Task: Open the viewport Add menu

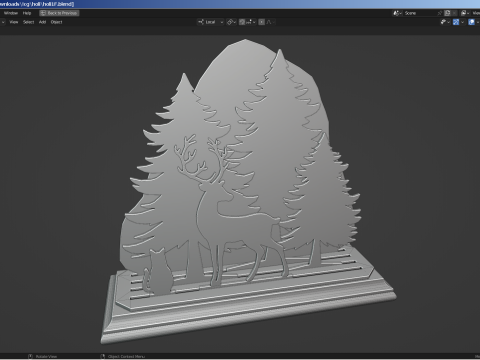Action: click(x=42, y=22)
